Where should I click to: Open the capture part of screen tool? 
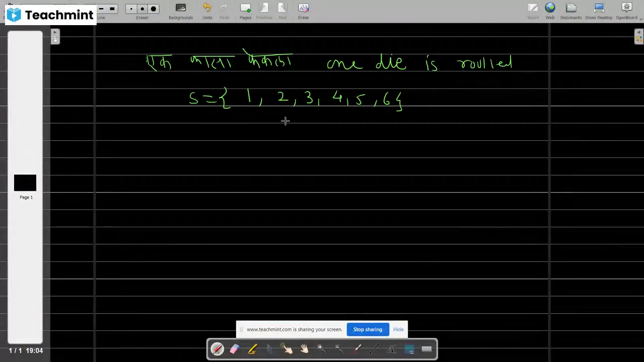pyautogui.click(x=409, y=349)
